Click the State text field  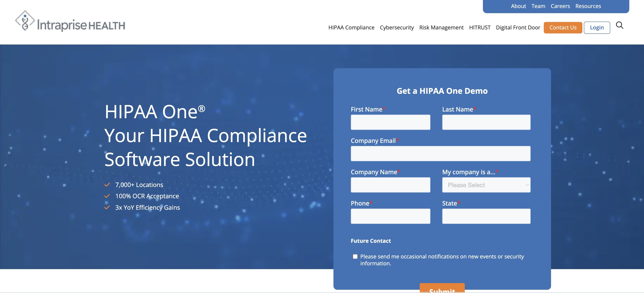[486, 216]
